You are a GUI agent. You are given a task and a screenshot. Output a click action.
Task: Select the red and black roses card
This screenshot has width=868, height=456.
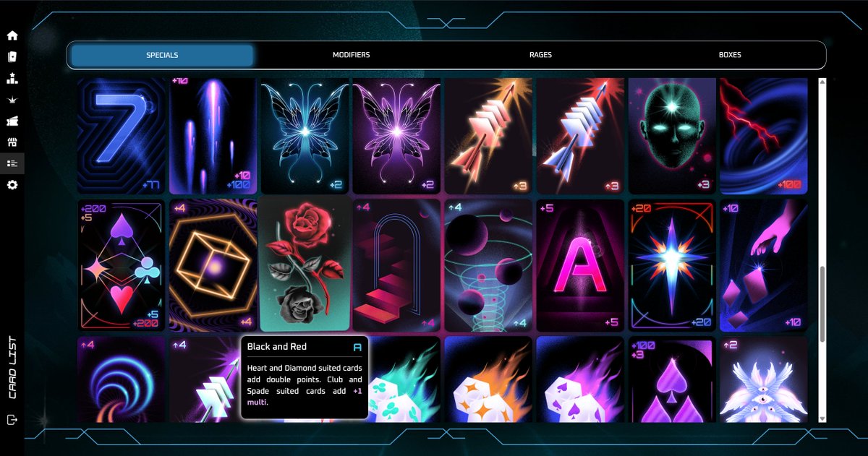[x=305, y=265]
